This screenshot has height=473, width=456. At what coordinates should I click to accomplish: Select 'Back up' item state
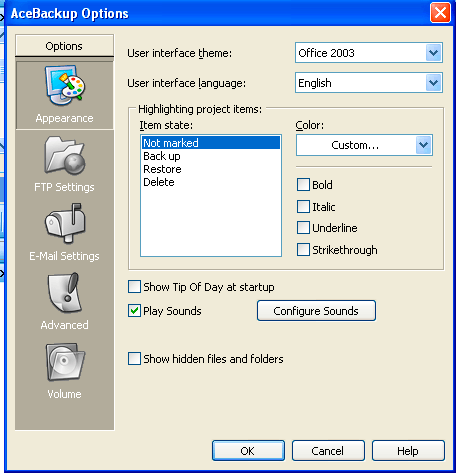click(211, 156)
